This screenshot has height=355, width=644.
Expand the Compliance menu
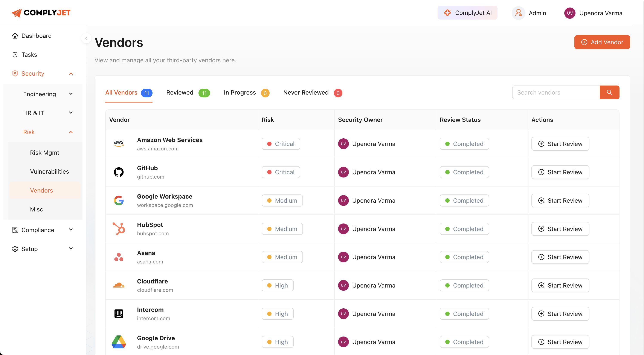71,230
